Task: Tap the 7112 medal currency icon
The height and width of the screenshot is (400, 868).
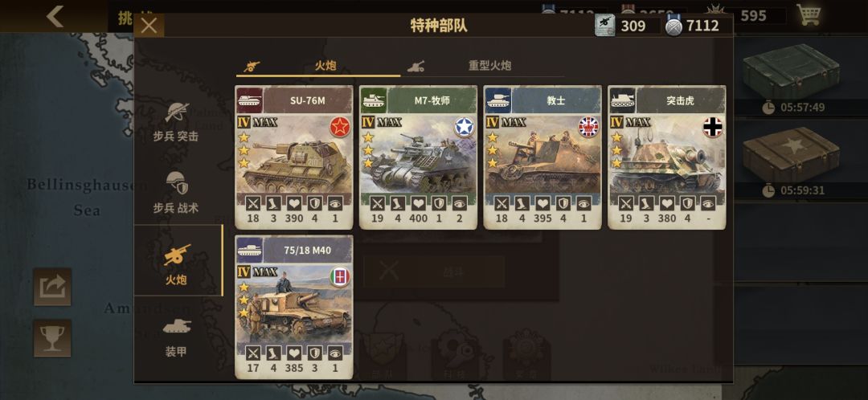Action: tap(674, 26)
